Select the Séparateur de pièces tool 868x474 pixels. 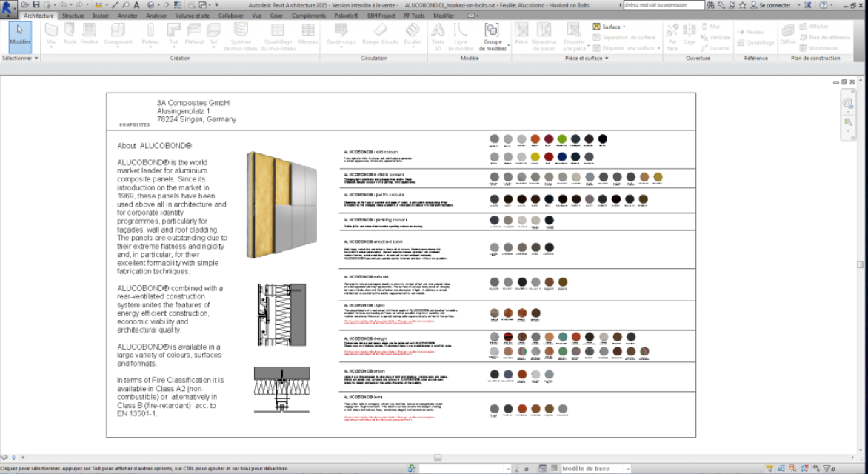pyautogui.click(x=544, y=36)
